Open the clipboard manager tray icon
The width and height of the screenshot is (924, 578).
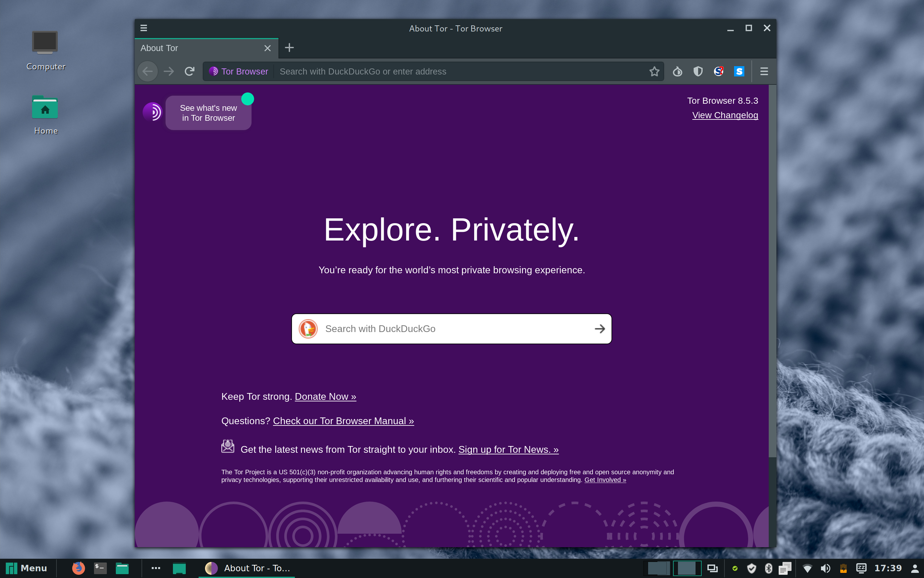click(x=785, y=568)
